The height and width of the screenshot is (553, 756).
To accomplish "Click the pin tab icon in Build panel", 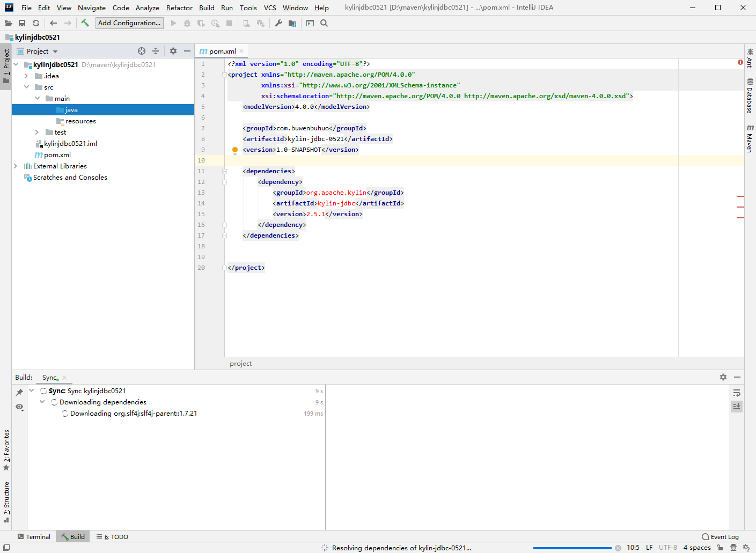I will (19, 393).
